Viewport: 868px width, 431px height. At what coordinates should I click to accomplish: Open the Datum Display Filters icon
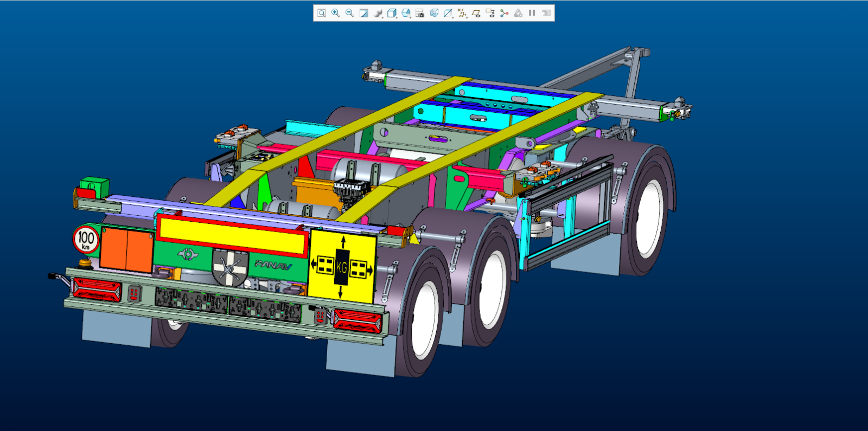pyautogui.click(x=462, y=13)
